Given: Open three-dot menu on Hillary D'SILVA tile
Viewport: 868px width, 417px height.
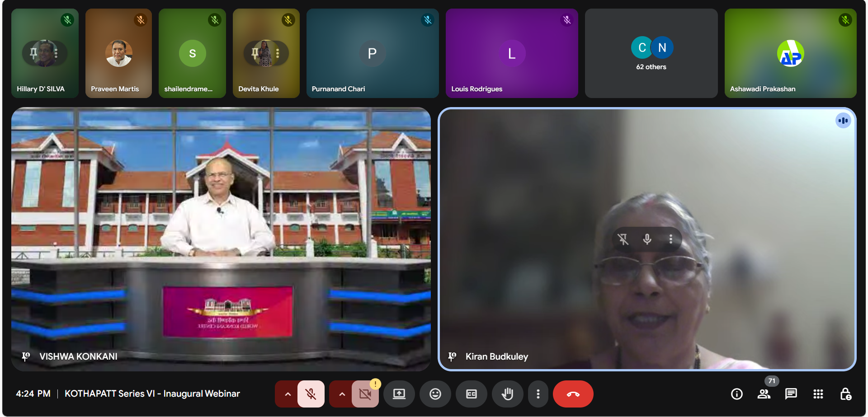Looking at the screenshot, I should [x=56, y=53].
